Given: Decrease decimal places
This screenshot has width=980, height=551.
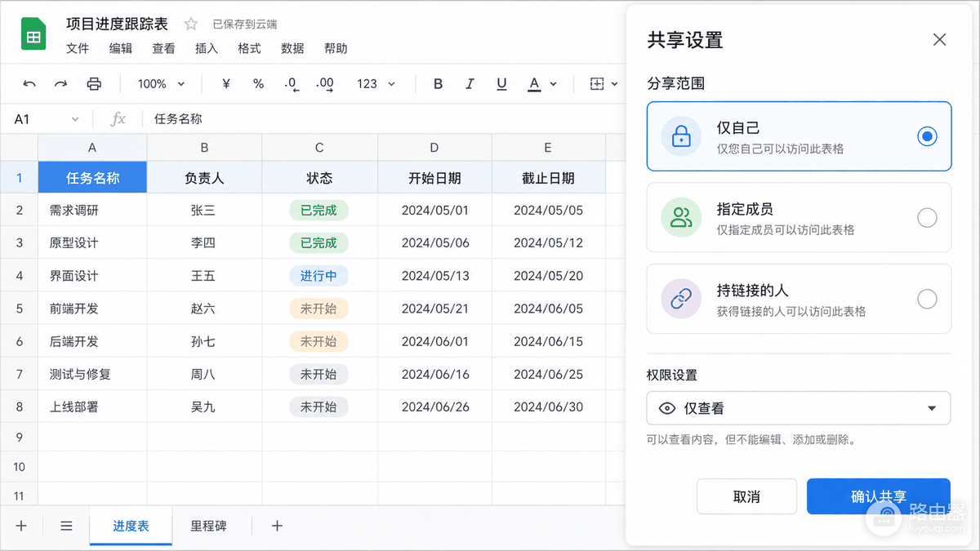Looking at the screenshot, I should click(x=291, y=84).
